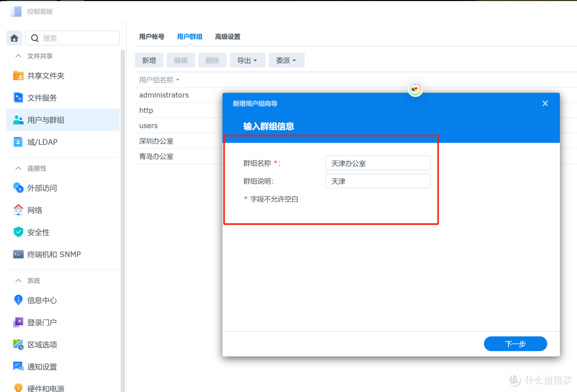The height and width of the screenshot is (392, 577).
Task: Click the Delete (删除) button
Action: (212, 60)
